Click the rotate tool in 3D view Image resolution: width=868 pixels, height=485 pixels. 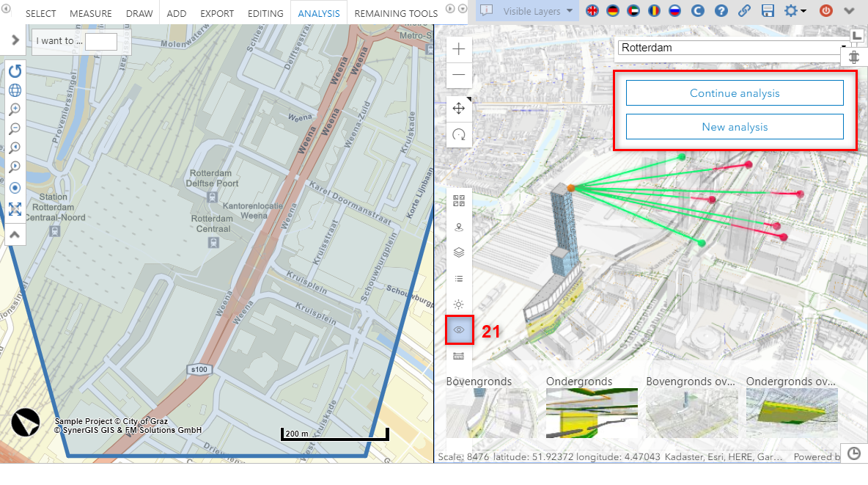pos(459,134)
